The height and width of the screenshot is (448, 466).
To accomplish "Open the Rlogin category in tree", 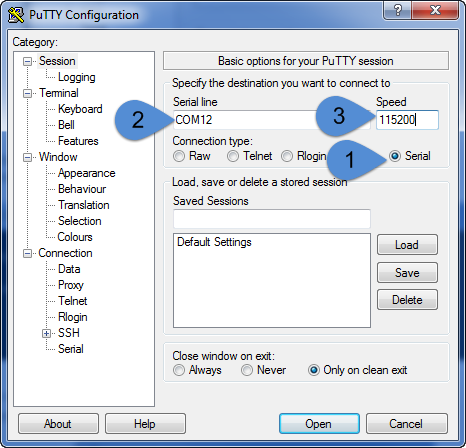I will (72, 317).
